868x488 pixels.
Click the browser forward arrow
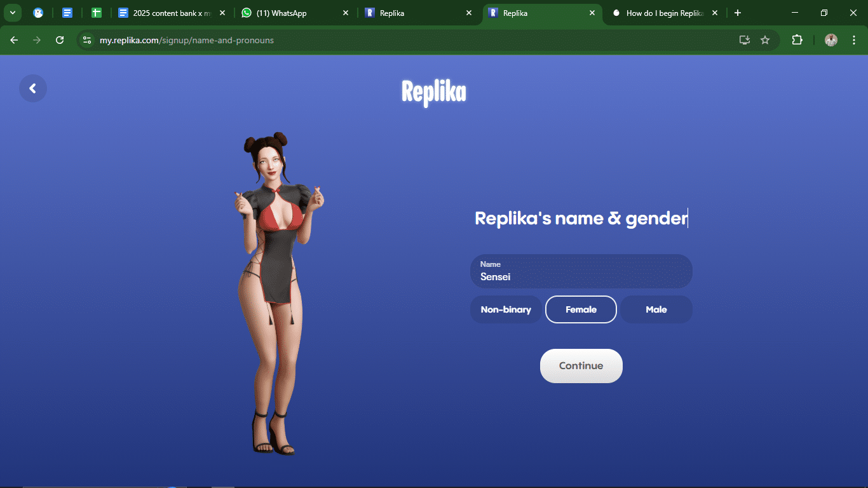37,40
